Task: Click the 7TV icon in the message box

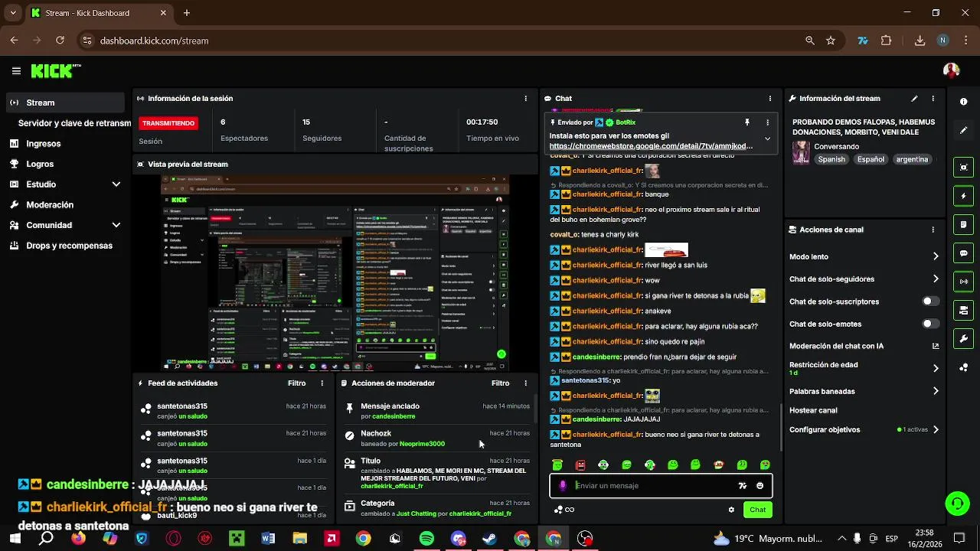Action: point(742,485)
